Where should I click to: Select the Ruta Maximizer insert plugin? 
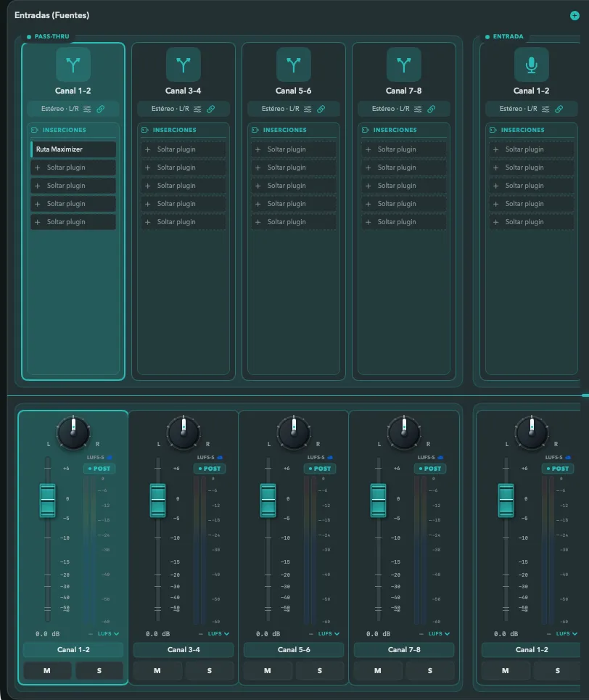click(73, 149)
